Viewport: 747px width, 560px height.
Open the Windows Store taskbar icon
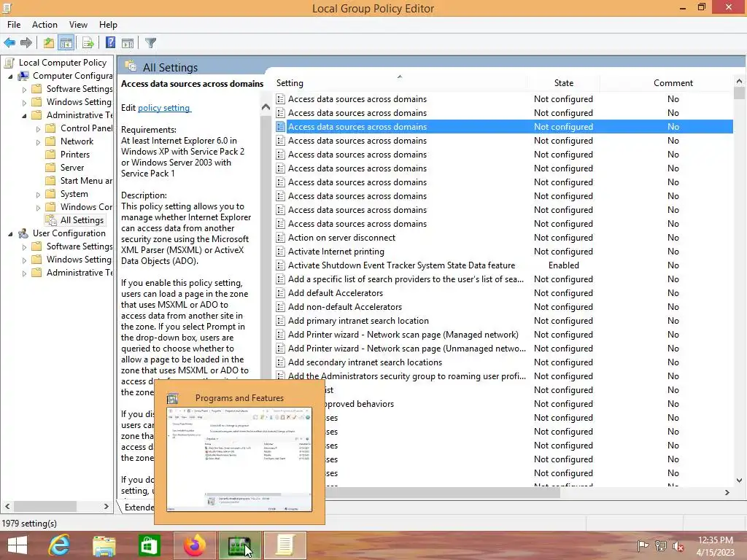tap(149, 545)
